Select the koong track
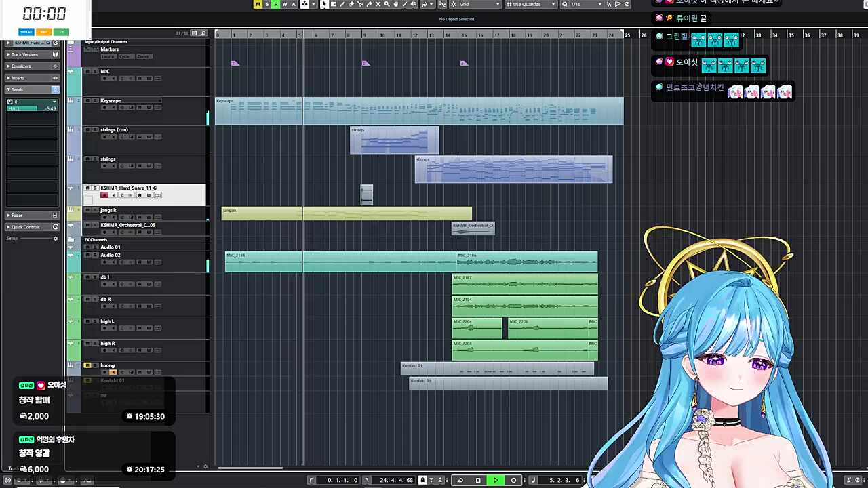 [x=107, y=365]
